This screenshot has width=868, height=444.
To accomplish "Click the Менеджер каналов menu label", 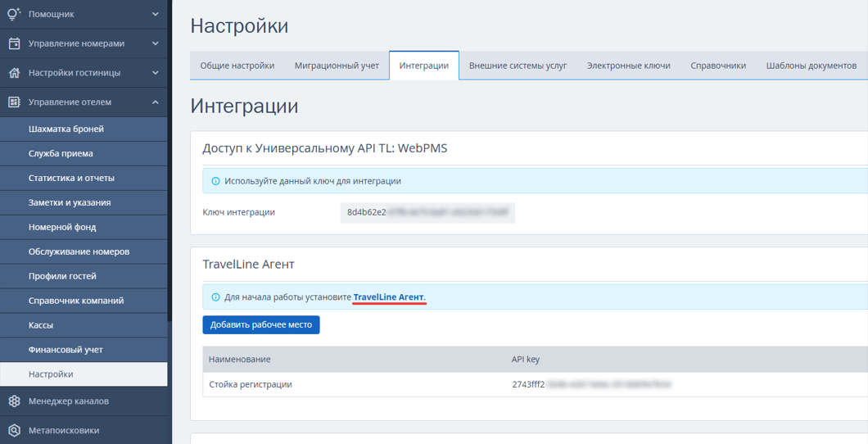I will (69, 401).
